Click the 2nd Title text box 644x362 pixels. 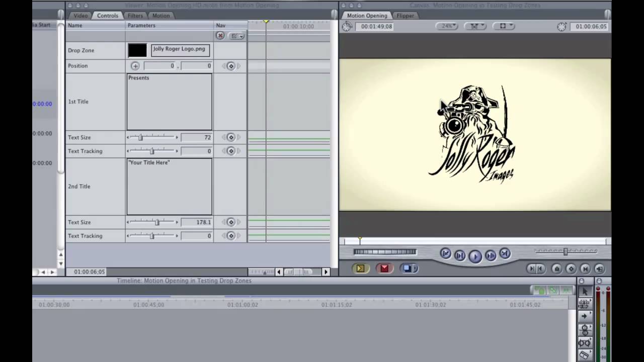tap(169, 187)
